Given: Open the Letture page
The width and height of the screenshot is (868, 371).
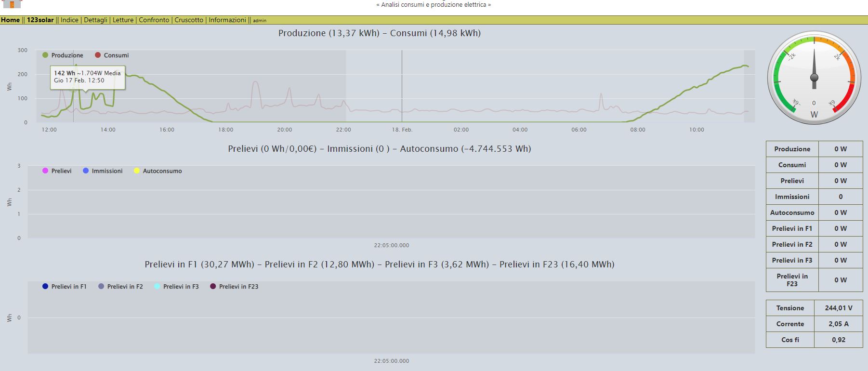Looking at the screenshot, I should 123,20.
